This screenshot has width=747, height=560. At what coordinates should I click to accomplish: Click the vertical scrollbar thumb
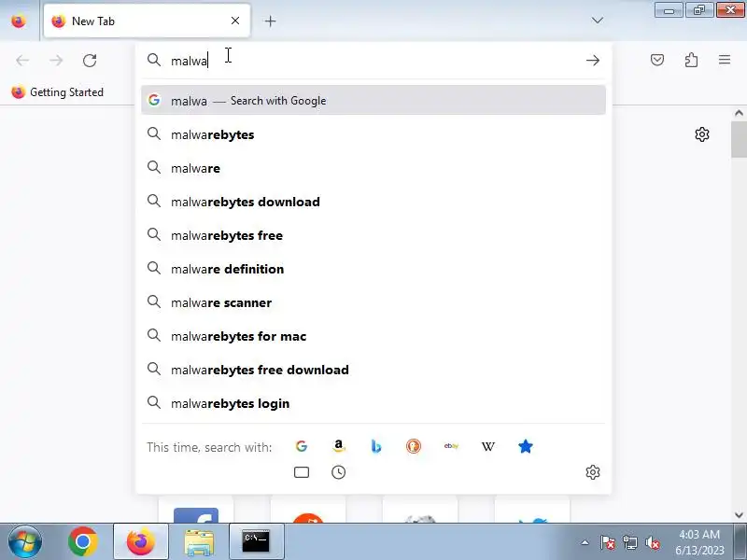click(739, 139)
